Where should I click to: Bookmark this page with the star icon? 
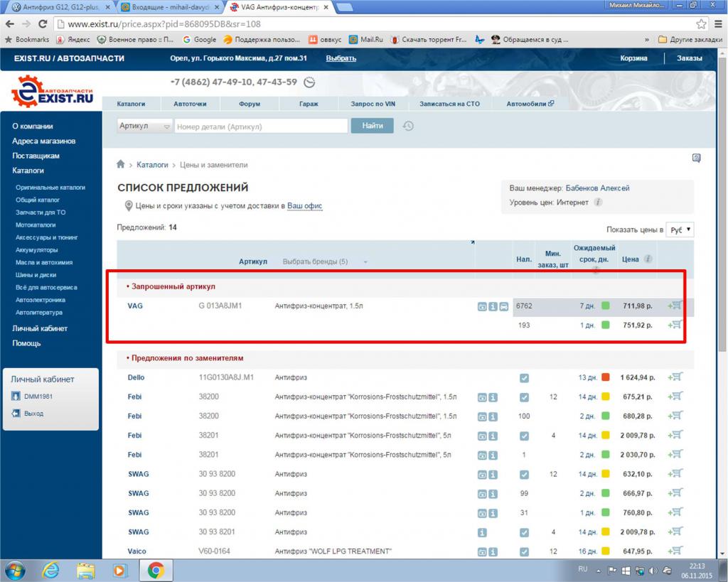700,23
